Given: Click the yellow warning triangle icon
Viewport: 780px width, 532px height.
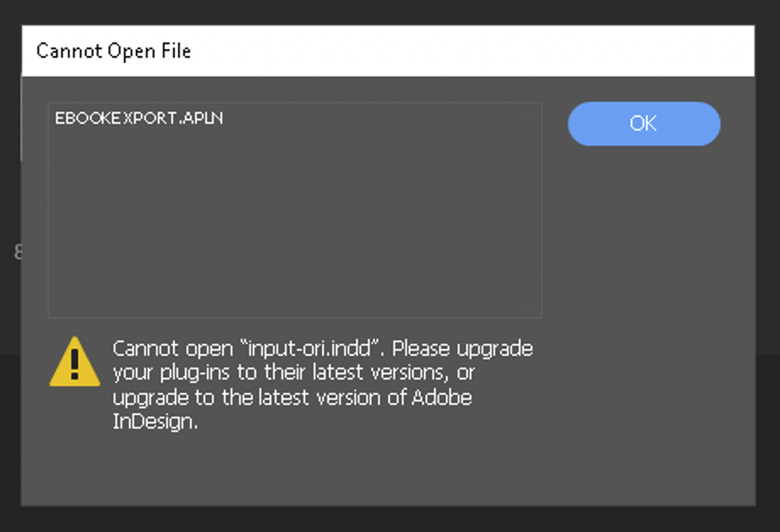Looking at the screenshot, I should (x=75, y=369).
